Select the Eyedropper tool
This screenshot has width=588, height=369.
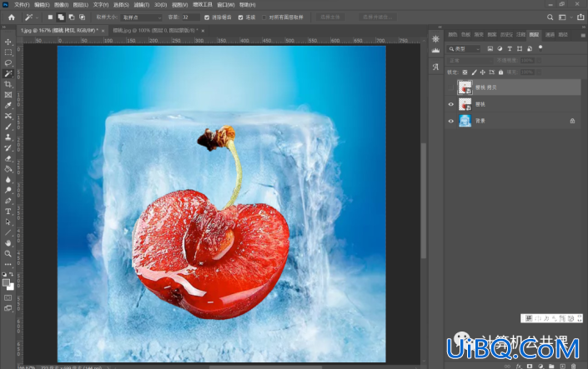point(8,105)
